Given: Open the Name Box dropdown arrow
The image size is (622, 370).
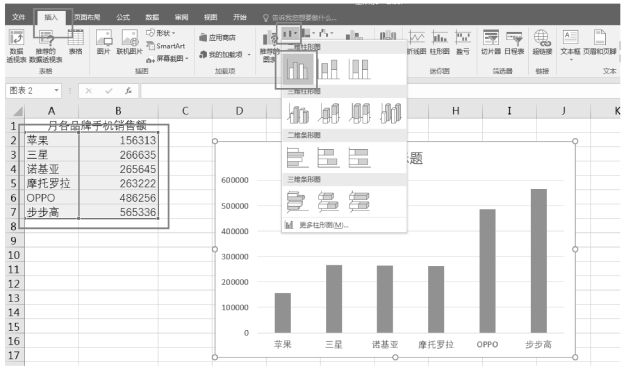Looking at the screenshot, I should [x=56, y=91].
